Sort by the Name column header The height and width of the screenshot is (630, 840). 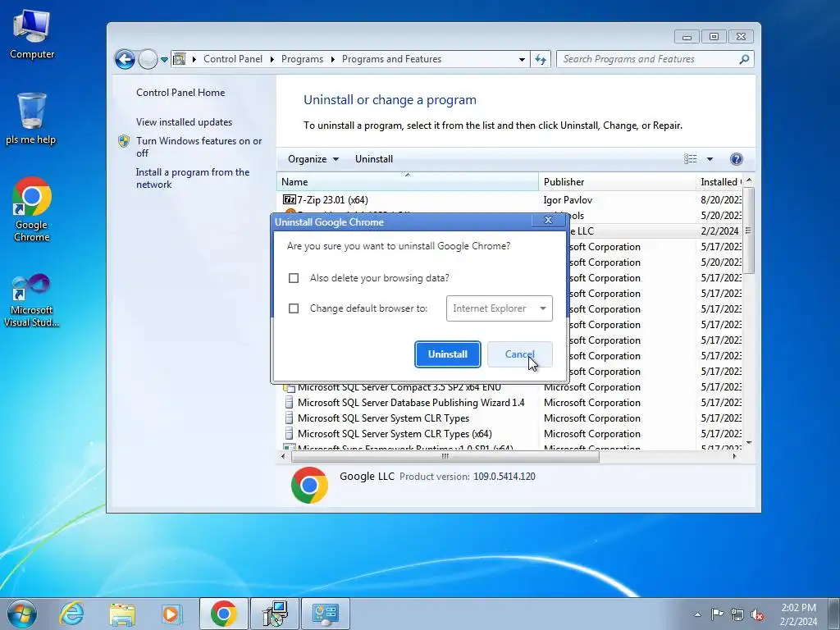coord(407,181)
